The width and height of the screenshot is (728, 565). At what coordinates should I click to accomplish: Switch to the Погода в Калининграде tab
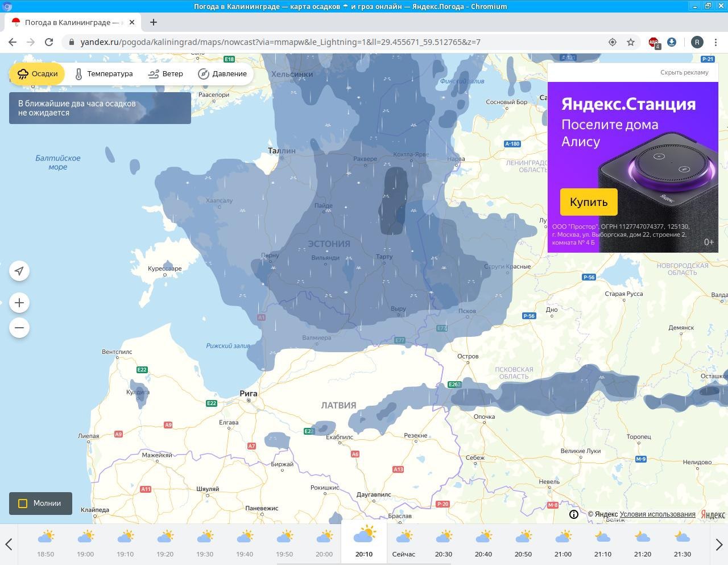[x=72, y=22]
